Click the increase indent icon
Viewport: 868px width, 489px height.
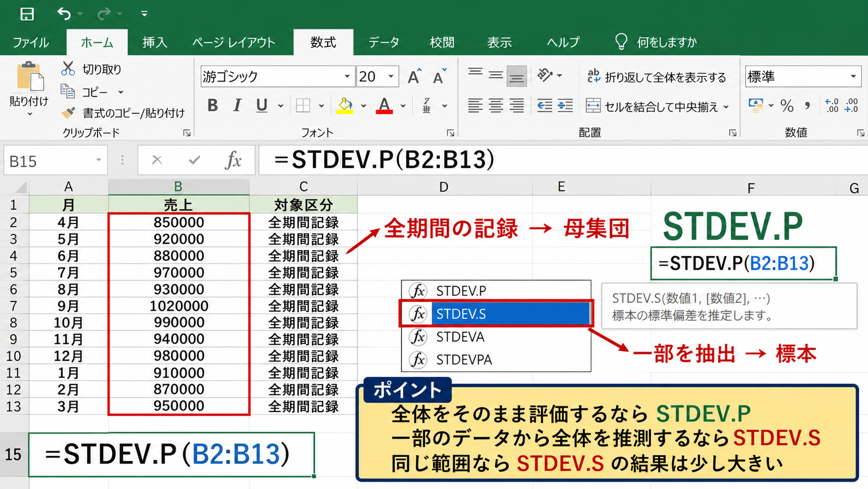pos(565,106)
